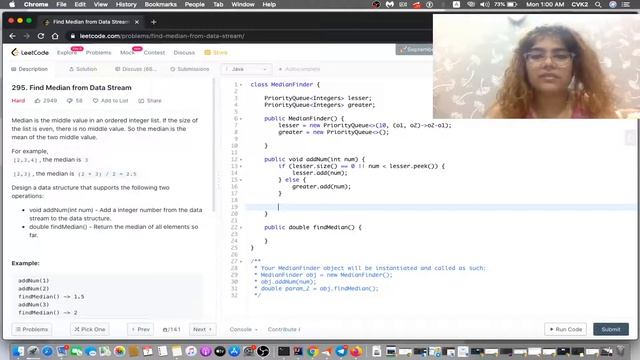Image resolution: width=640 pixels, height=360 pixels.
Task: Open a new browser tab
Action: click(x=153, y=22)
